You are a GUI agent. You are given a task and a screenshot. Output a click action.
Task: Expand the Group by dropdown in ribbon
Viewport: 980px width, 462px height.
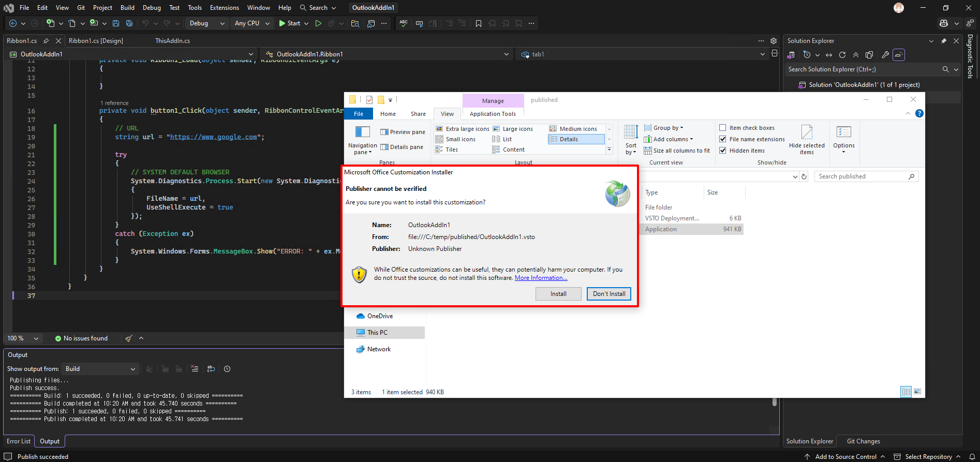664,128
